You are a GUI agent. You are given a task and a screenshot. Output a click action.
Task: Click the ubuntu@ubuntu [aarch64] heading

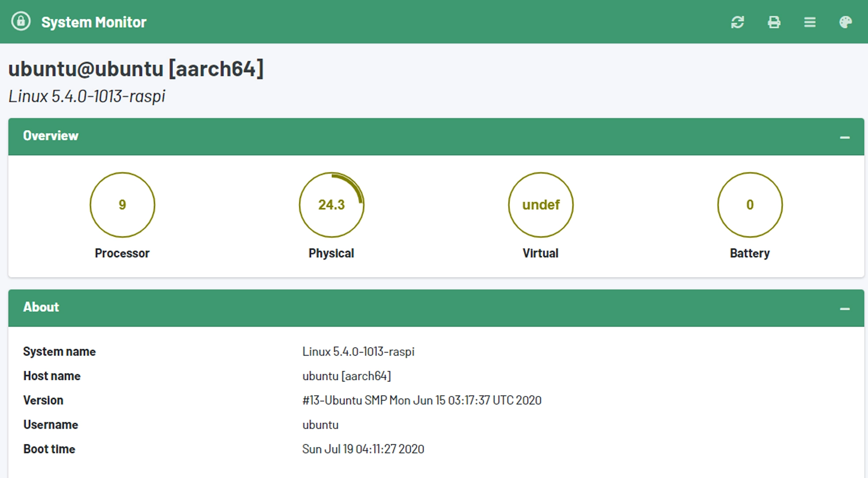coord(136,69)
